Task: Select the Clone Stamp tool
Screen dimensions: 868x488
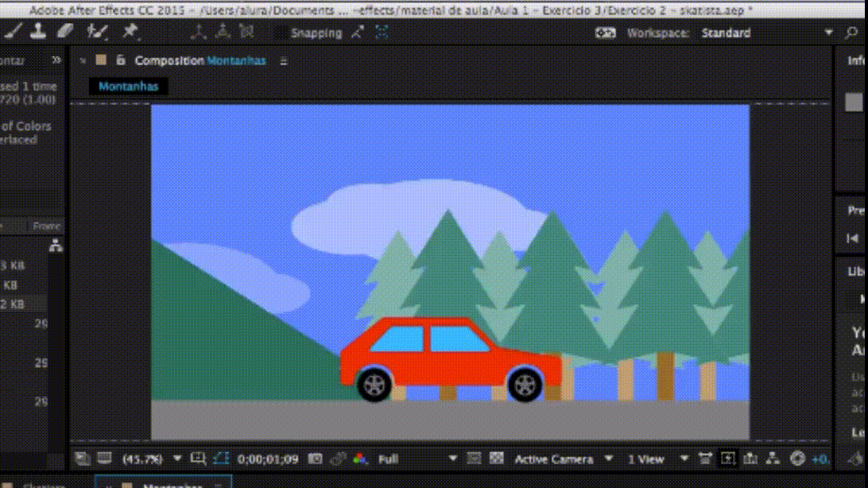Action: click(x=38, y=32)
